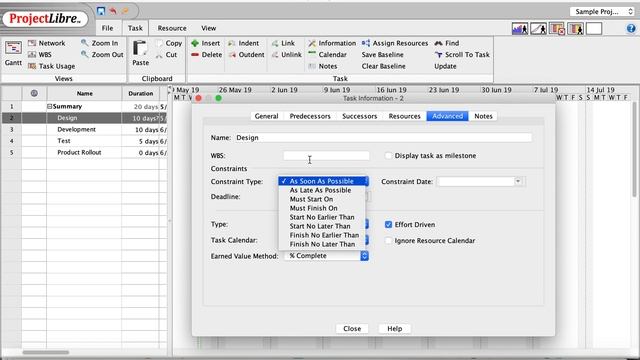
Task: Open task Notes from ribbon
Action: pyautogui.click(x=322, y=66)
